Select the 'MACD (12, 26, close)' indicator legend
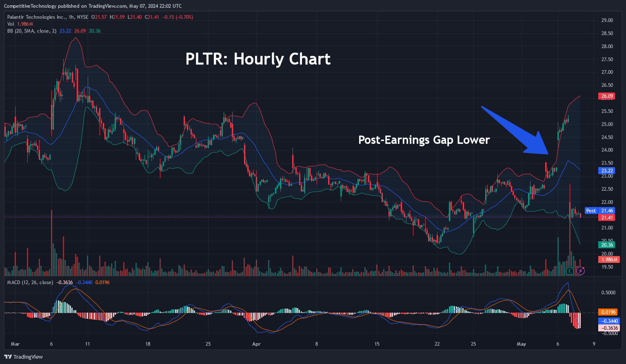Viewport: 626px width, 364px height. [x=30, y=282]
